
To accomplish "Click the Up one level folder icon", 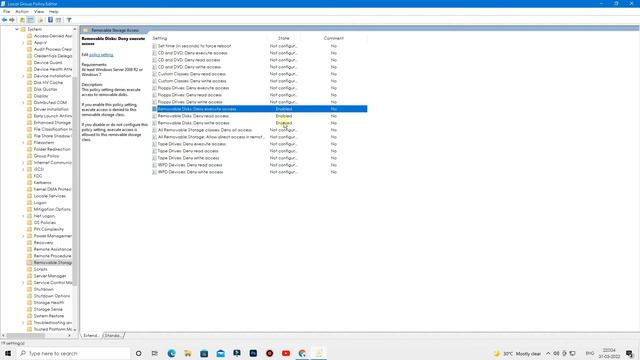I will click(22, 20).
